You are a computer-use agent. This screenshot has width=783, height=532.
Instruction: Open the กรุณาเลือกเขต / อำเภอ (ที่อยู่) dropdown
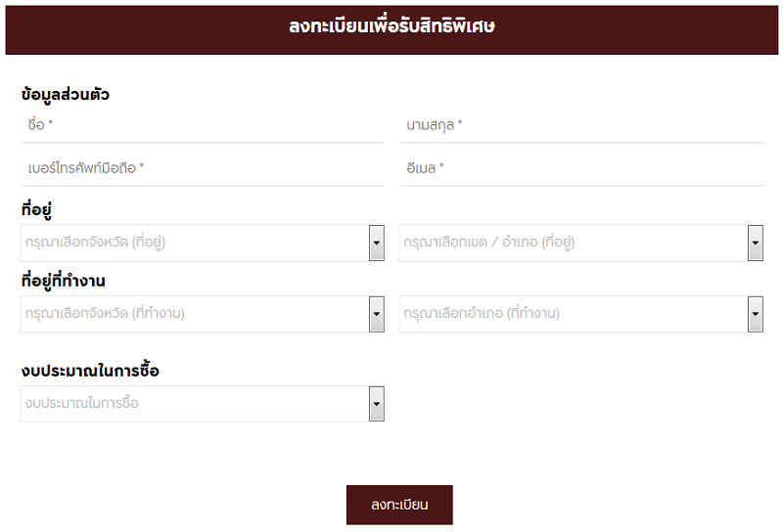(580, 244)
